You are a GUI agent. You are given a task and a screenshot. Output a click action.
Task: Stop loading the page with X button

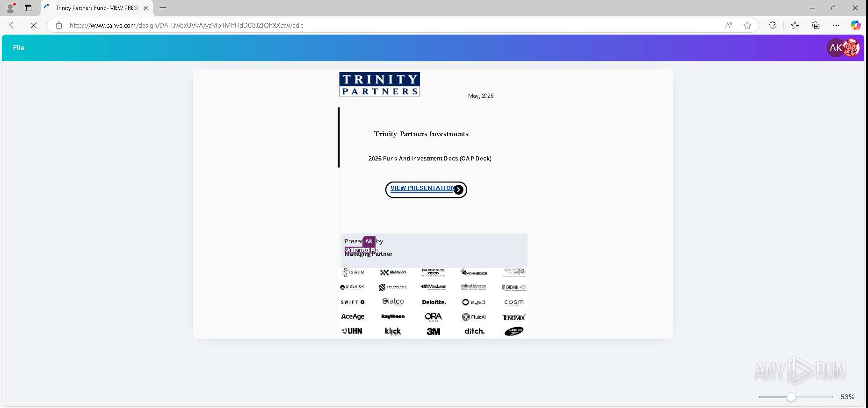tap(34, 25)
